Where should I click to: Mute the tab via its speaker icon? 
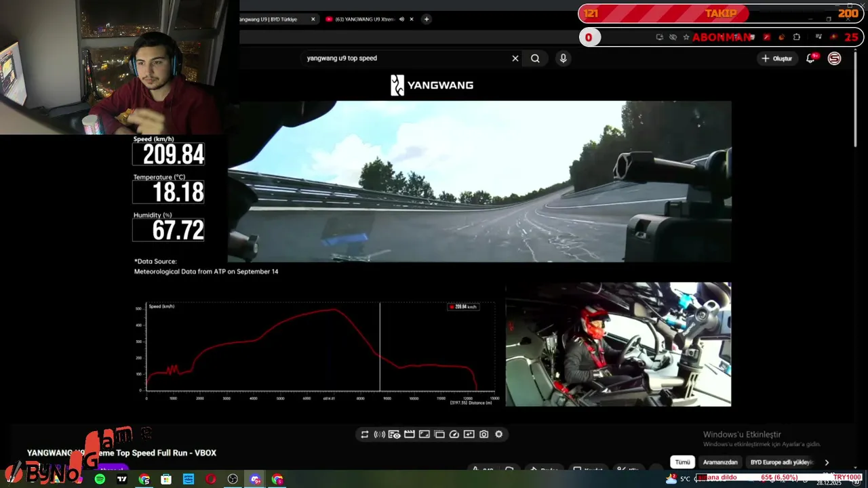pyautogui.click(x=401, y=19)
